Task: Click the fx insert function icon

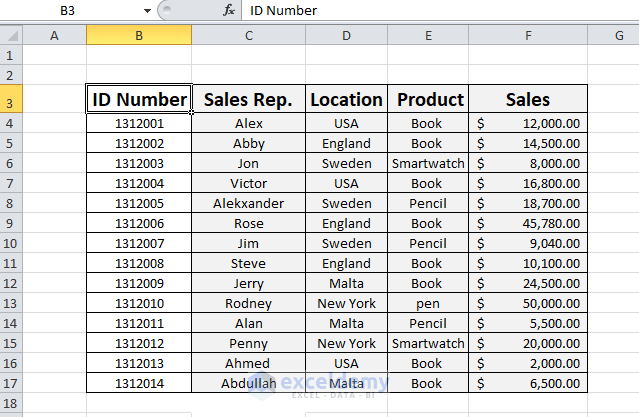Action: click(x=229, y=10)
